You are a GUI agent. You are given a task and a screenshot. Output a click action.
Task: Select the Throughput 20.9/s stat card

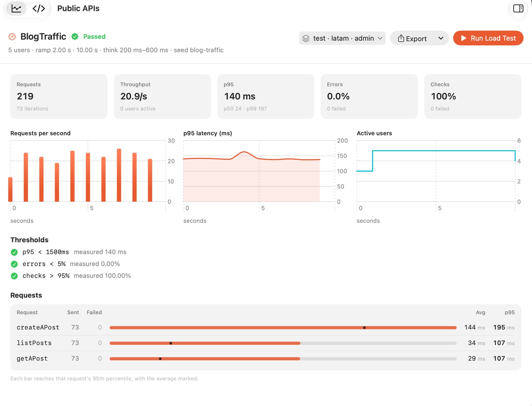tap(162, 97)
